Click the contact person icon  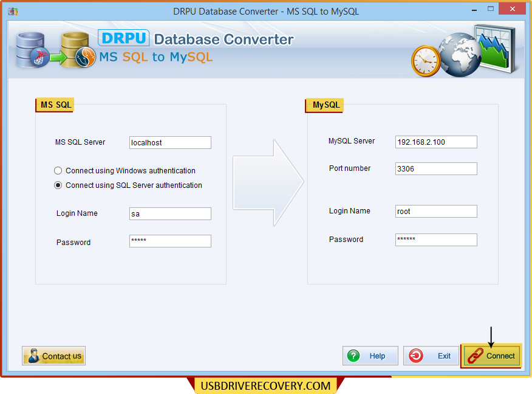(33, 356)
